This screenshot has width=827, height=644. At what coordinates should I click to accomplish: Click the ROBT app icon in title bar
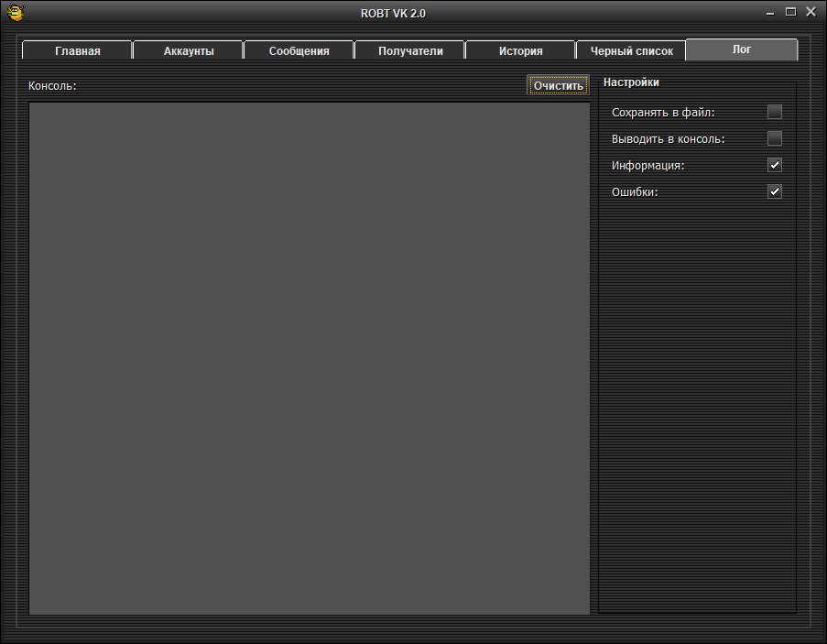point(16,13)
